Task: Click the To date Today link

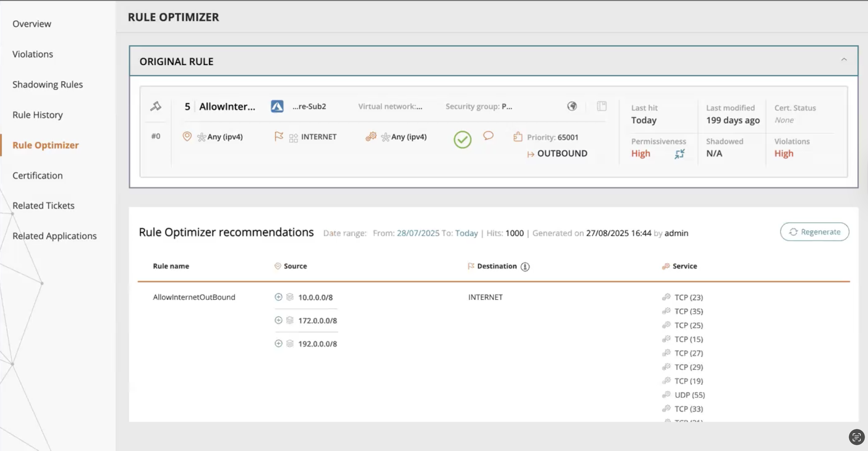Action: 466,233
